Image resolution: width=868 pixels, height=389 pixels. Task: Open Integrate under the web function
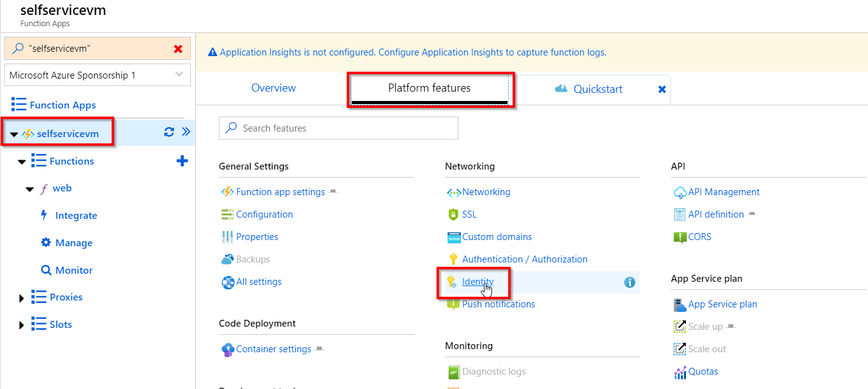pos(76,216)
